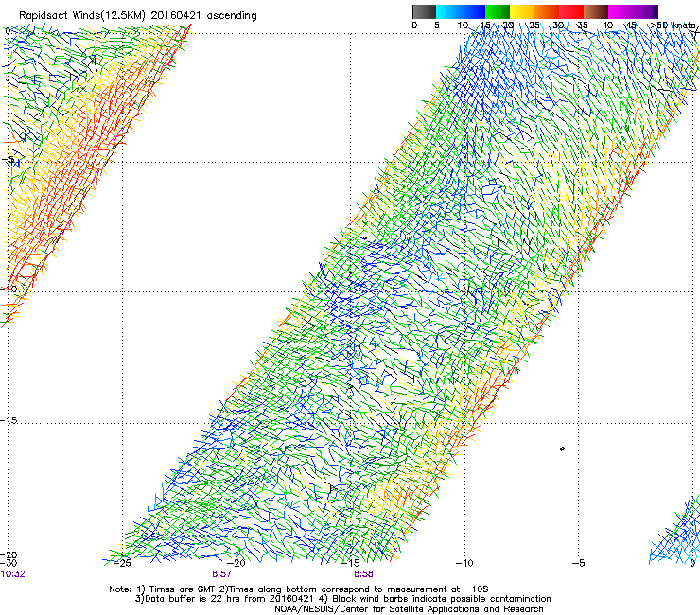700x615 pixels.
Task: Click the brown 35-40 knots legend segment
Action: tap(596, 11)
